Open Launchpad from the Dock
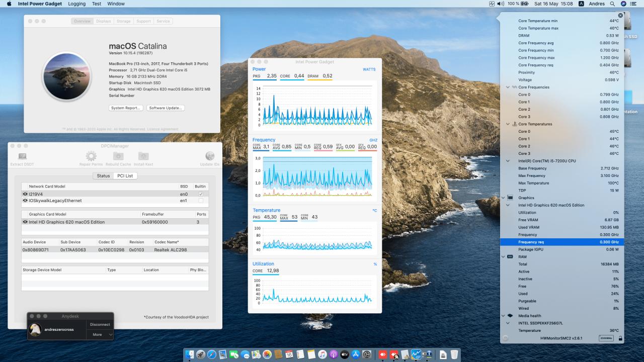 tap(201, 354)
